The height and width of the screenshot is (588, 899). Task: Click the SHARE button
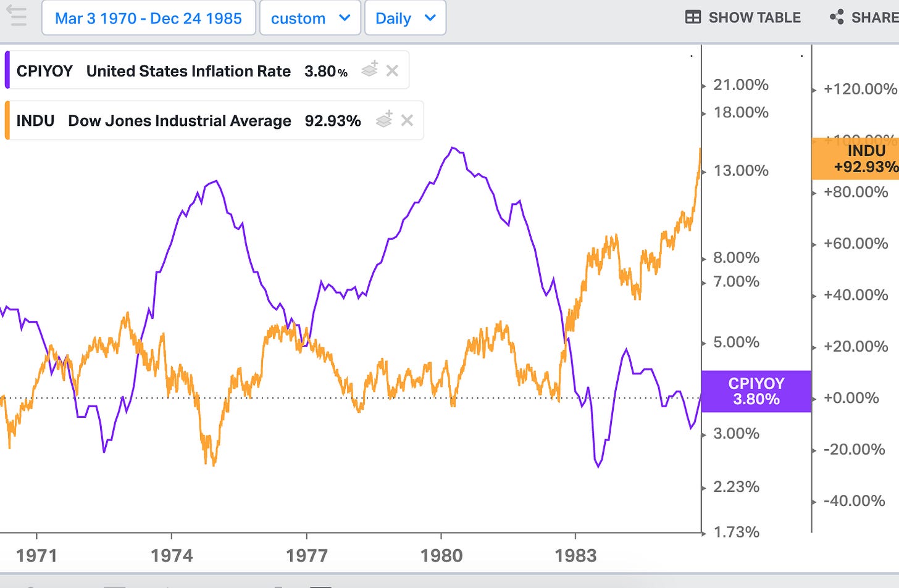coord(864,17)
